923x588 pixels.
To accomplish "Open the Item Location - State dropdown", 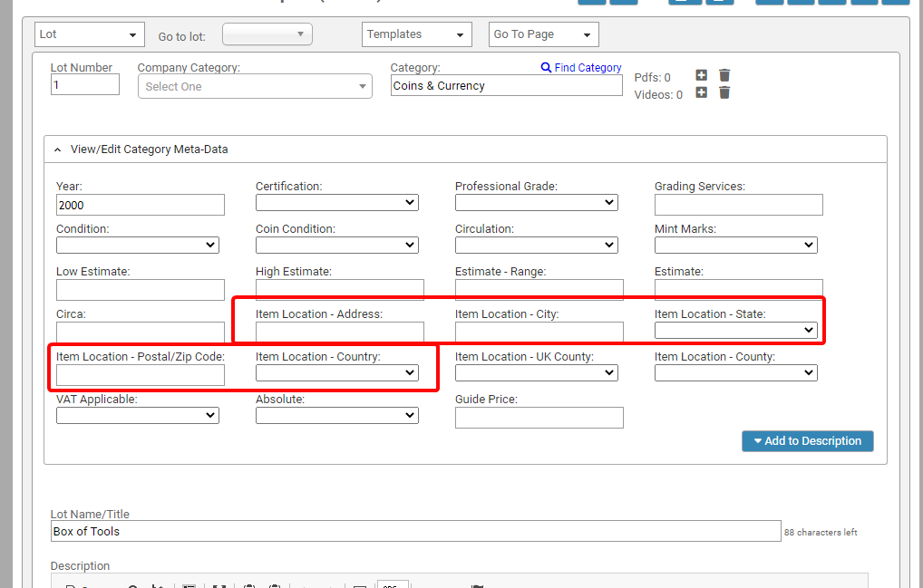I will 735,330.
